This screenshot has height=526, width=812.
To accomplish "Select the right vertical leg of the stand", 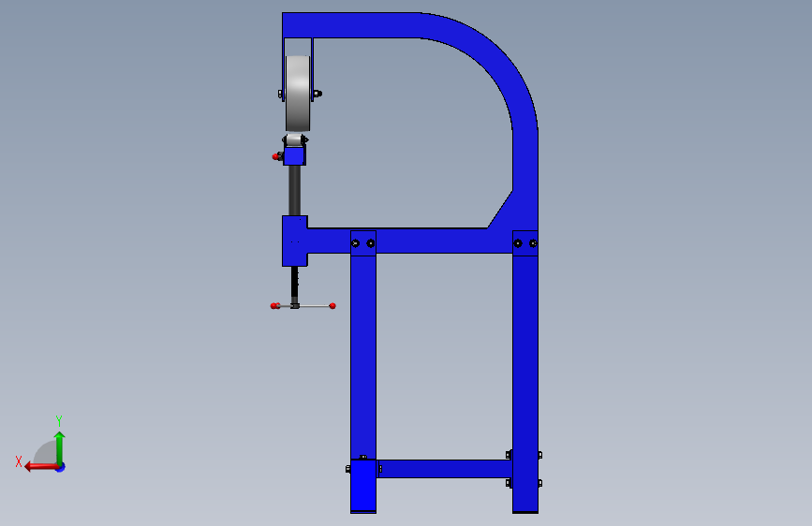I will click(x=525, y=383).
